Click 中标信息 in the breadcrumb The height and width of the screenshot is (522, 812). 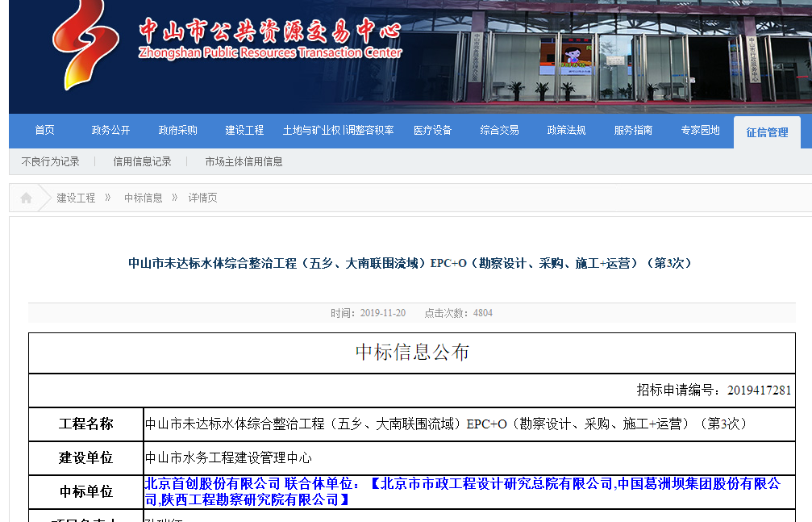143,198
